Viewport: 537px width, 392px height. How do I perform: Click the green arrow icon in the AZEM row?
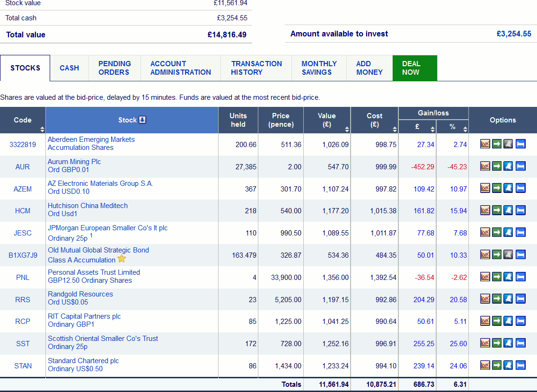click(497, 188)
